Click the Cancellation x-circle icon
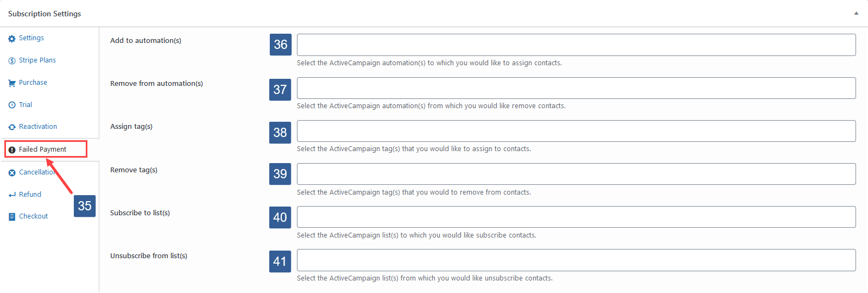 [x=12, y=173]
